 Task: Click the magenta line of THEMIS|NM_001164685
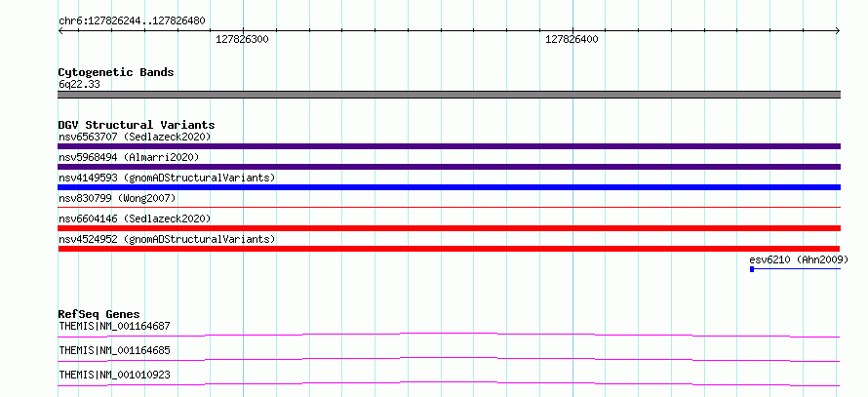tap(449, 359)
